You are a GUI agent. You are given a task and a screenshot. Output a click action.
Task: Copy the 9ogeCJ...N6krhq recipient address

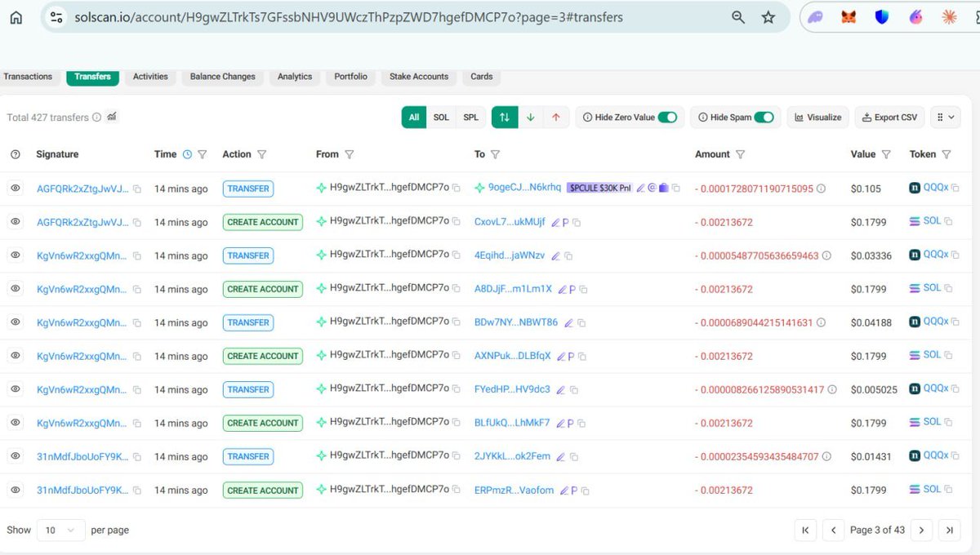click(675, 188)
